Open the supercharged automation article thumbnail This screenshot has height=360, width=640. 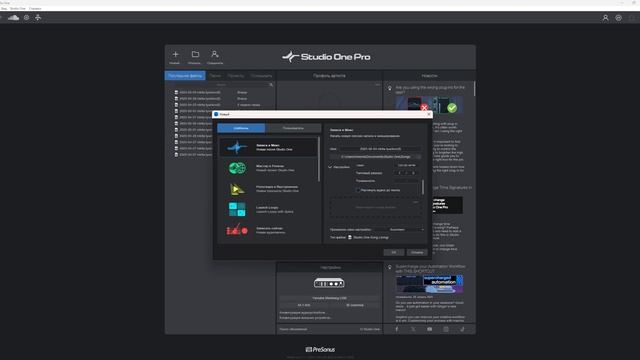pyautogui.click(x=429, y=284)
